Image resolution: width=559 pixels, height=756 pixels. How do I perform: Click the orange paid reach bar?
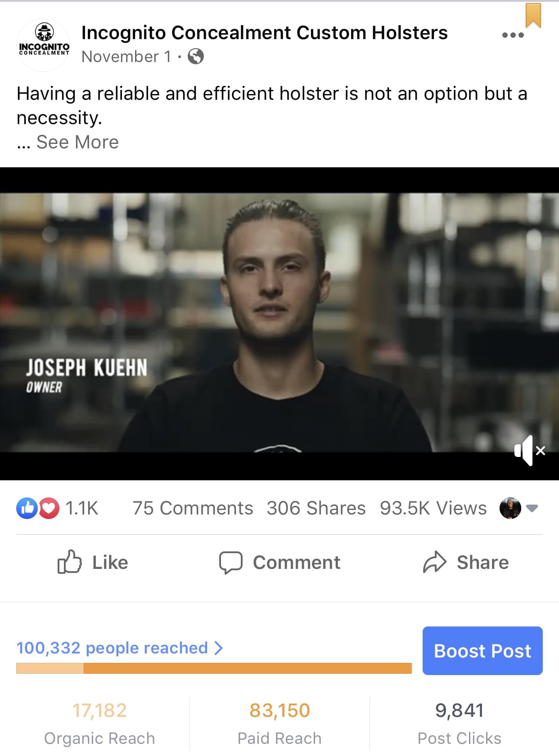pyautogui.click(x=248, y=668)
